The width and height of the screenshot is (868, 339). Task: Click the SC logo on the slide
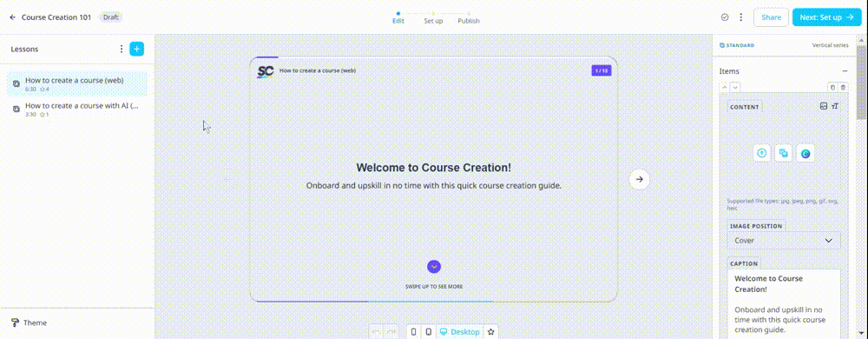(x=266, y=71)
